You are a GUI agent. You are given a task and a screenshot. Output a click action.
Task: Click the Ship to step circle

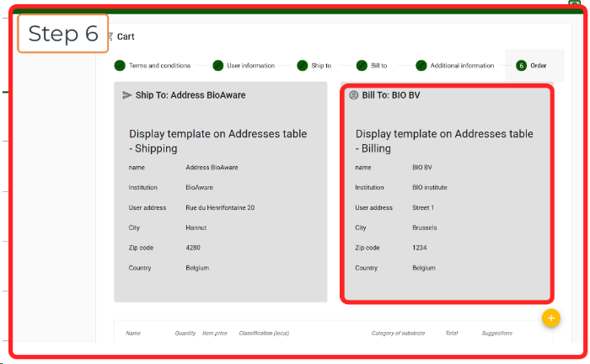click(303, 66)
